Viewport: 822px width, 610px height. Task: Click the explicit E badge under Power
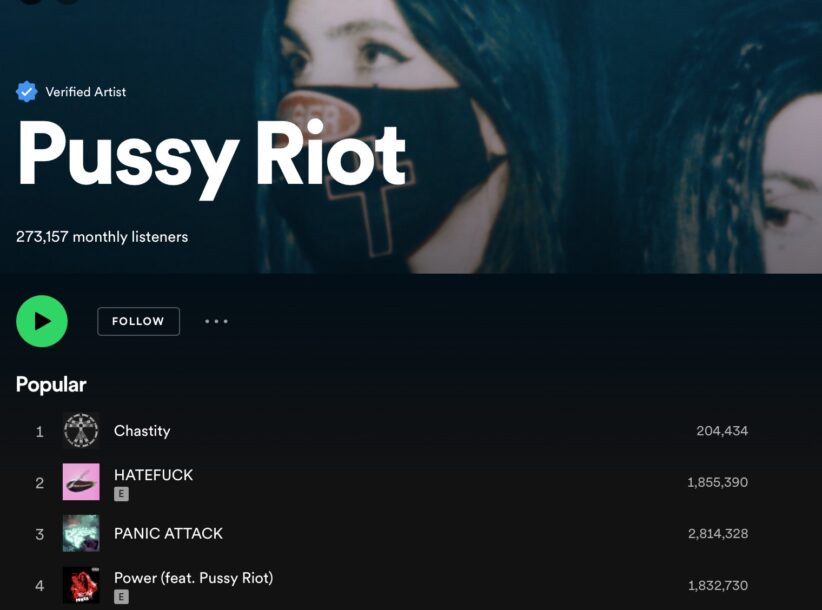tap(121, 596)
